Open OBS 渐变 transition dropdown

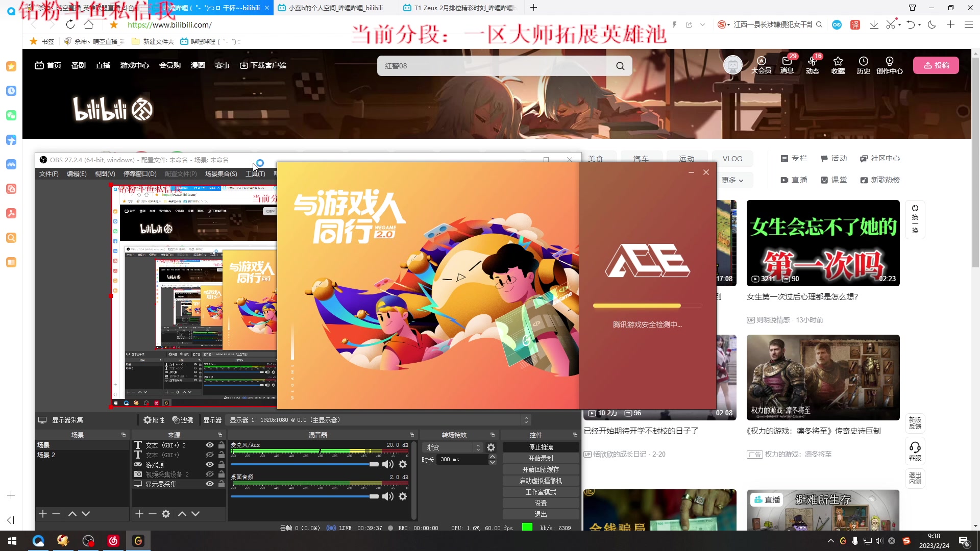tap(452, 447)
